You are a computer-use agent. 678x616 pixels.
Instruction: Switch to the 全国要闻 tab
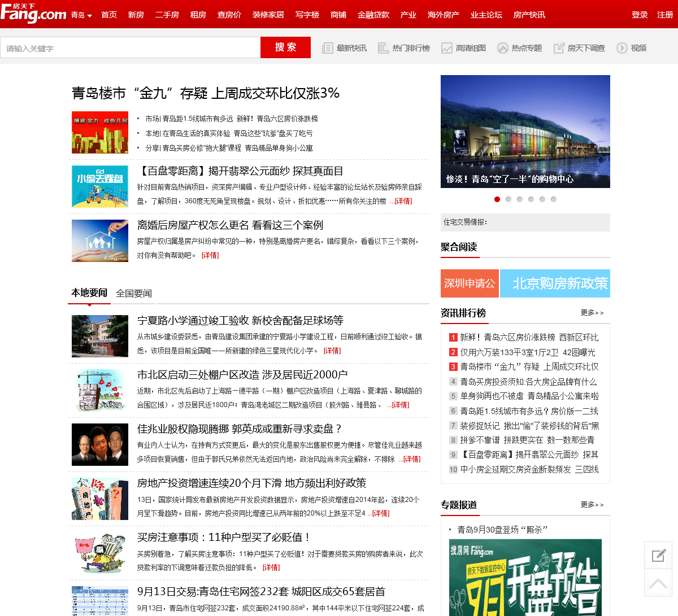click(x=134, y=293)
